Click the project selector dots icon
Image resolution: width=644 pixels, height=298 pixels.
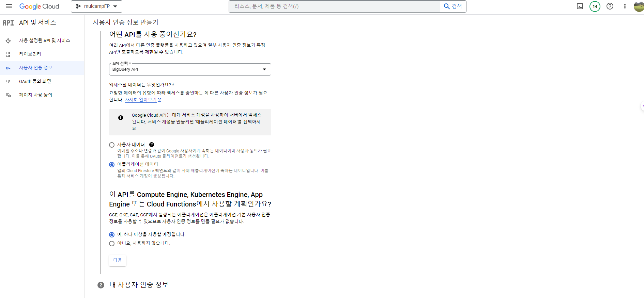click(78, 6)
